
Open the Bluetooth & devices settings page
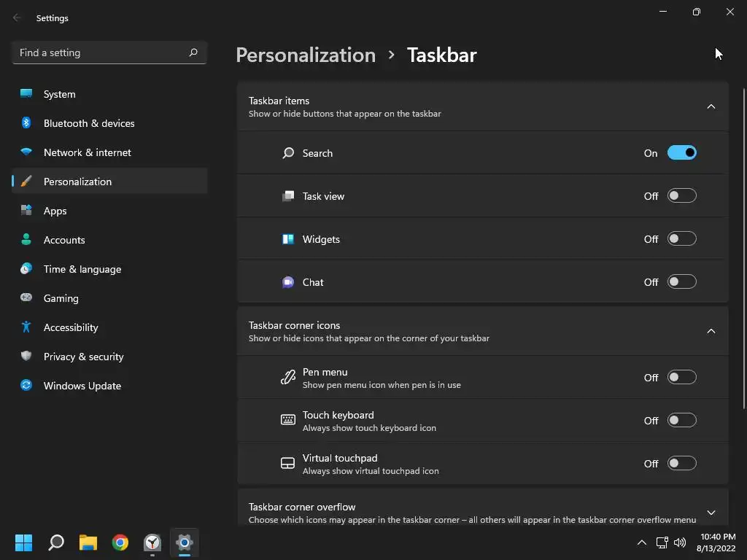coord(89,123)
